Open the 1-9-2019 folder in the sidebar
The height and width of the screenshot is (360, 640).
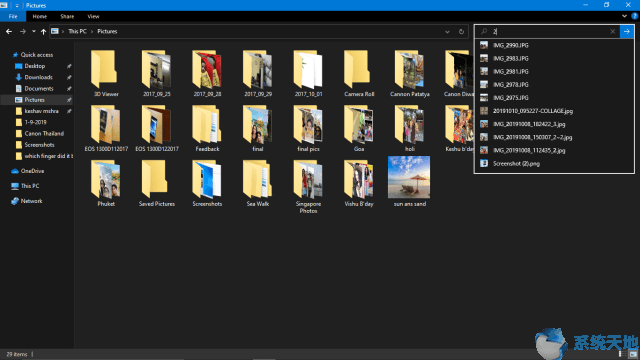[35, 122]
